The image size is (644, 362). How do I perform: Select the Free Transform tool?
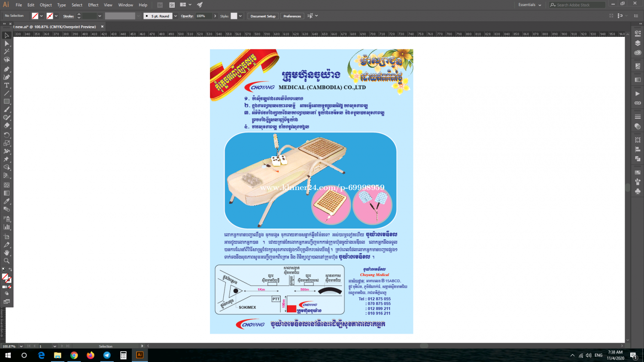pos(6,159)
